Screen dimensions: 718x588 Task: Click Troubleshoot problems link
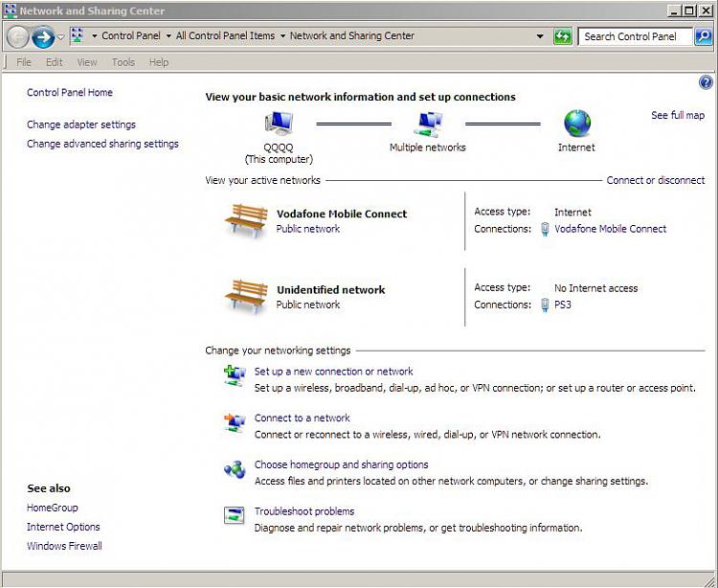[304, 511]
